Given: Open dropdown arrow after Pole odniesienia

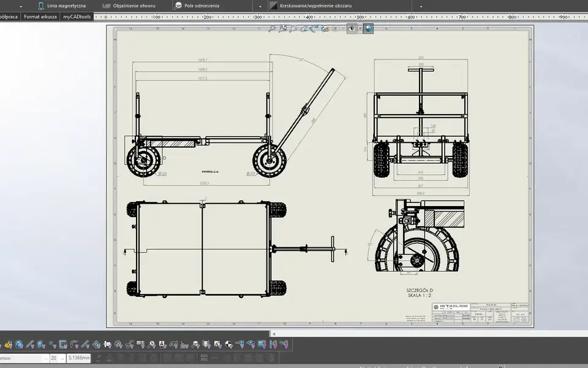Looking at the screenshot, I should (x=260, y=6).
